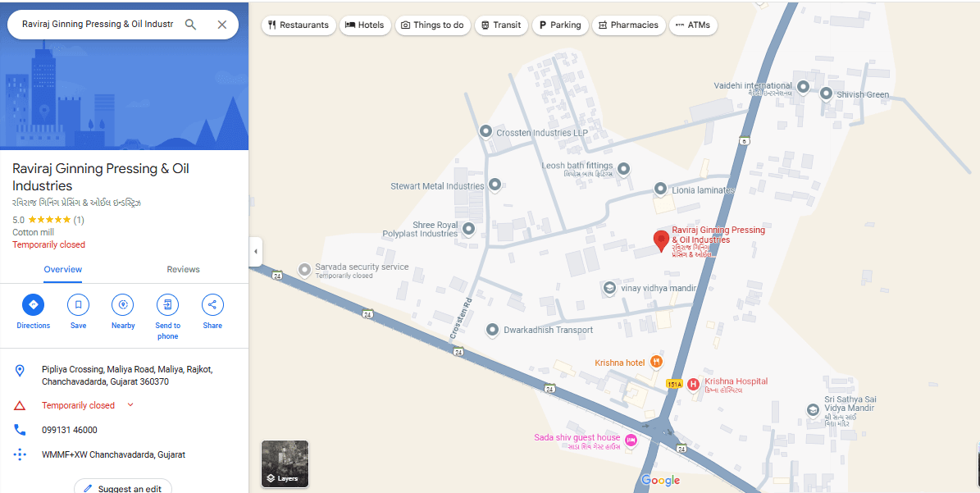Click the Sada shiv guest house pin
980x493 pixels.
pos(631,441)
